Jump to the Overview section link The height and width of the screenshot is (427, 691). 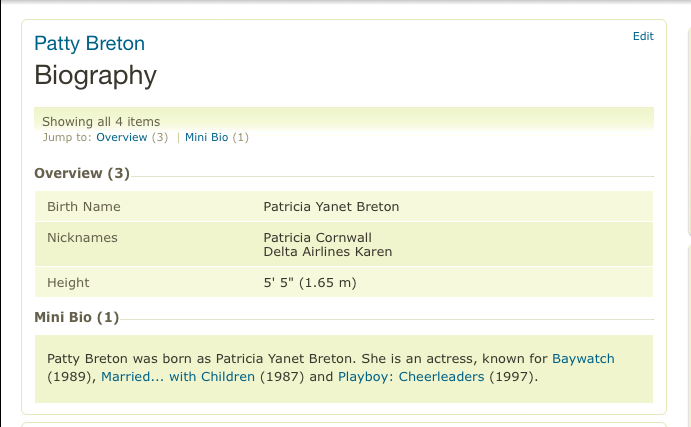(121, 137)
